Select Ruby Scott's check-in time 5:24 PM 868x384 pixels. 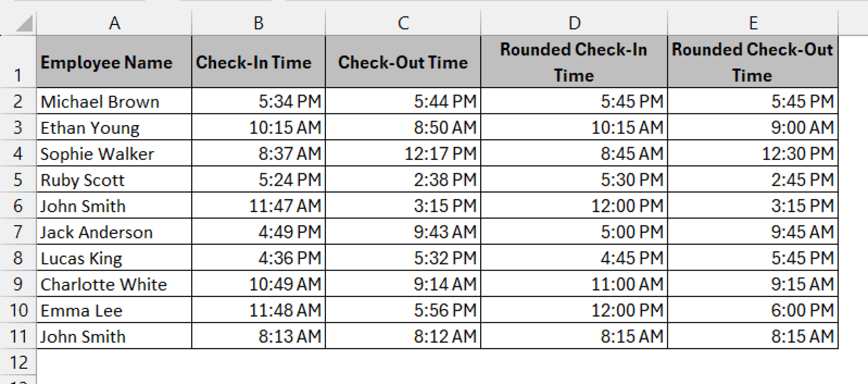259,179
